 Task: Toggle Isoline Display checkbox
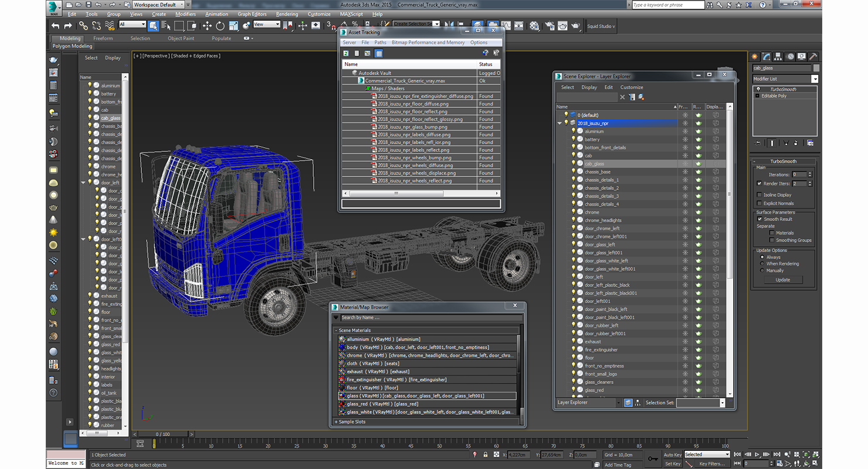tap(759, 195)
